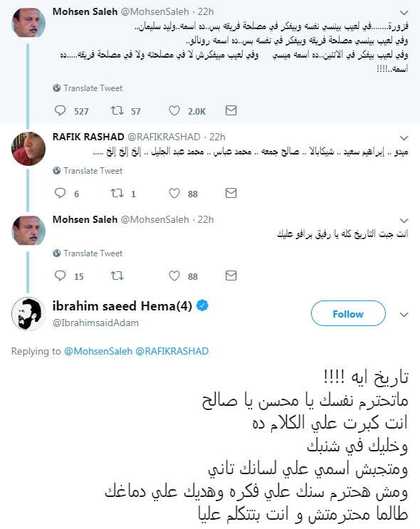This screenshot has height=529, width=420.
Task: Like the tweet with 2.0K likes
Action: click(174, 110)
